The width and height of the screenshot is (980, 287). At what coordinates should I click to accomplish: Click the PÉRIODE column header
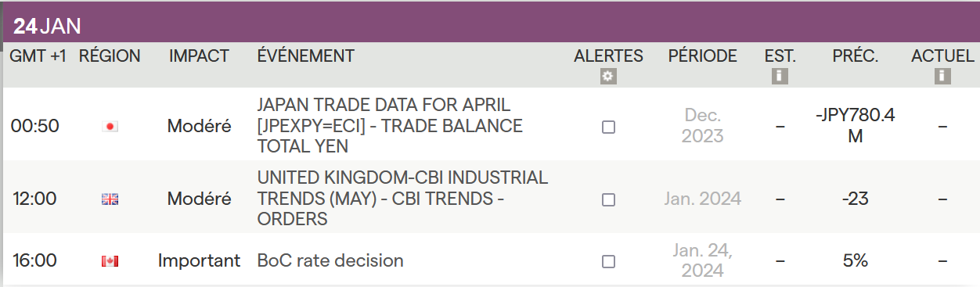point(703,56)
